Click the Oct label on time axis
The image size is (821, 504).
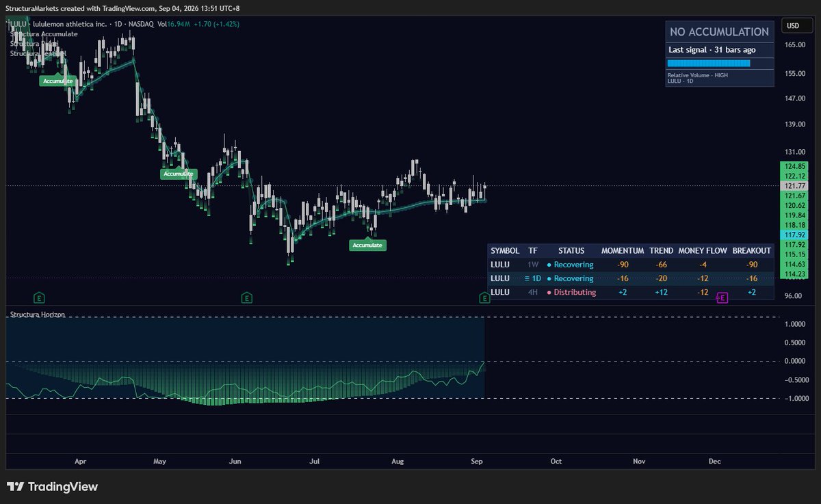556,461
